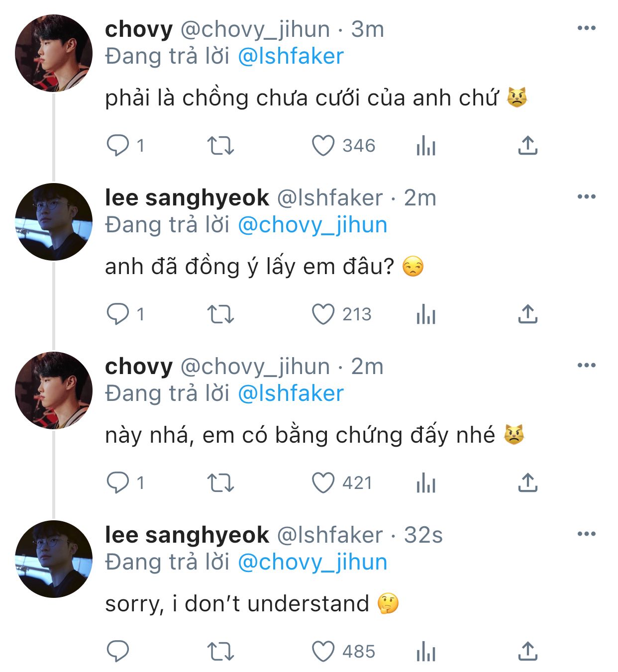
Task: Like the tweet with 213 likes
Action: [323, 315]
